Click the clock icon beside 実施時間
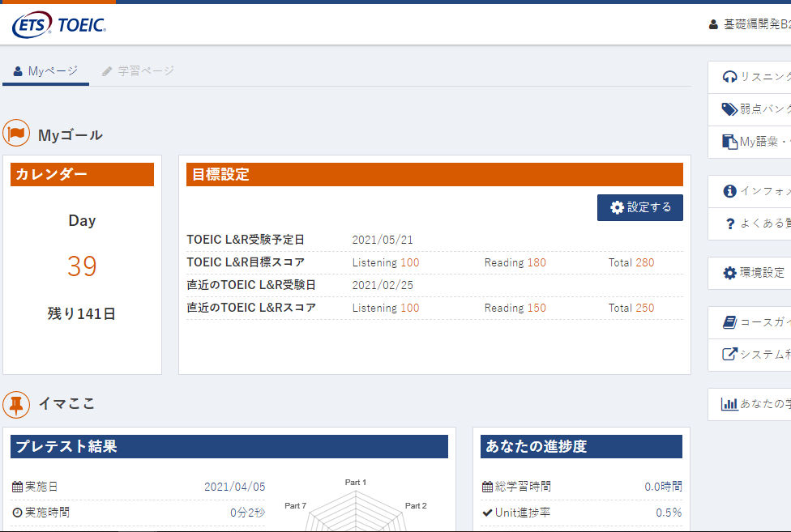This screenshot has width=791, height=532. (x=17, y=513)
